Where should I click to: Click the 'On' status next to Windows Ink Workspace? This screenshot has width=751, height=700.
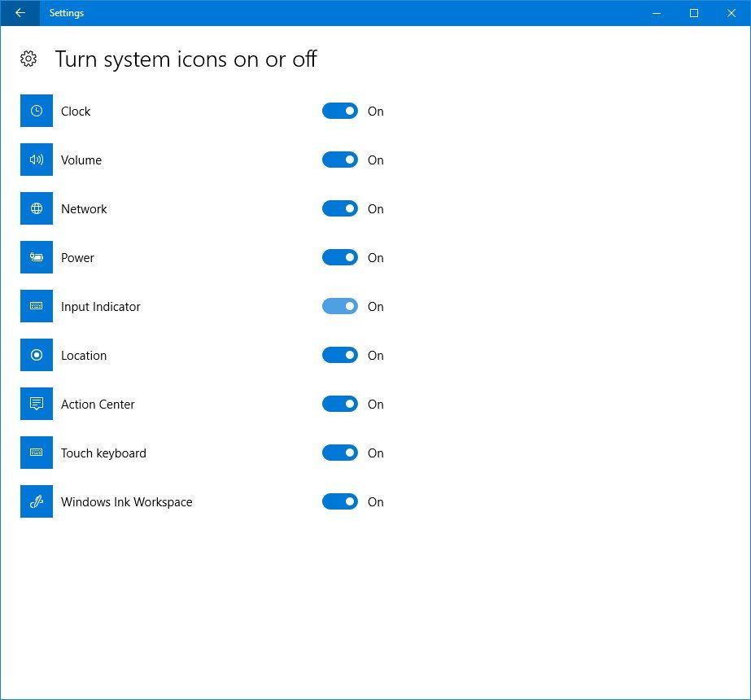(x=376, y=502)
